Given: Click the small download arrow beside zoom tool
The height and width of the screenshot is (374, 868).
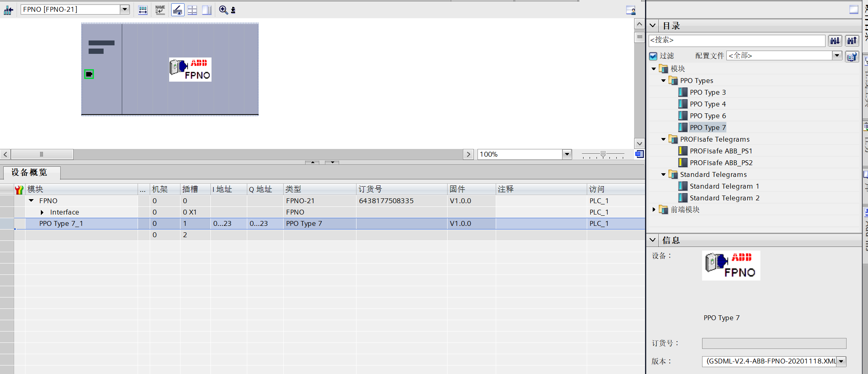Looking at the screenshot, I should point(233,11).
